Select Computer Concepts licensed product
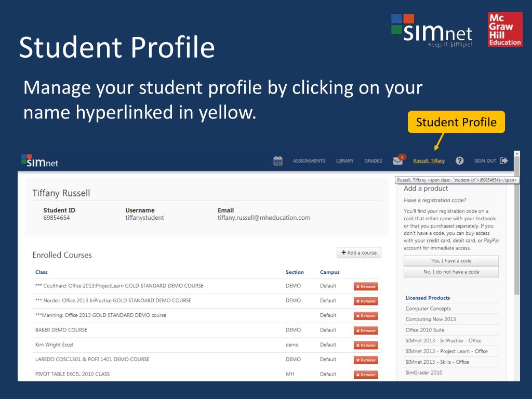The width and height of the screenshot is (532, 399). click(428, 309)
